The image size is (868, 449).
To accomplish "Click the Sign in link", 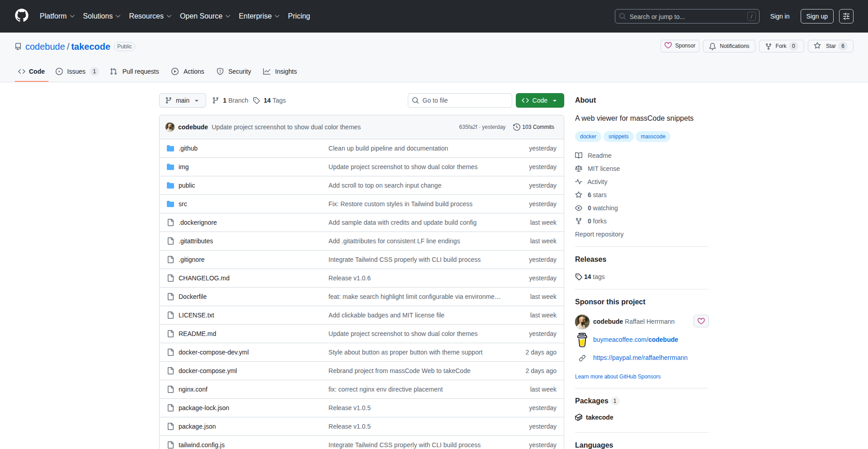I will click(780, 16).
